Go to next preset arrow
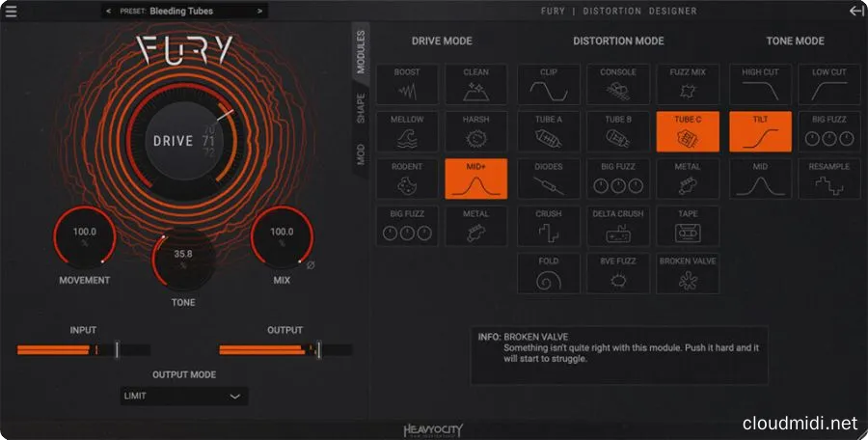Image resolution: width=868 pixels, height=440 pixels. [x=259, y=11]
